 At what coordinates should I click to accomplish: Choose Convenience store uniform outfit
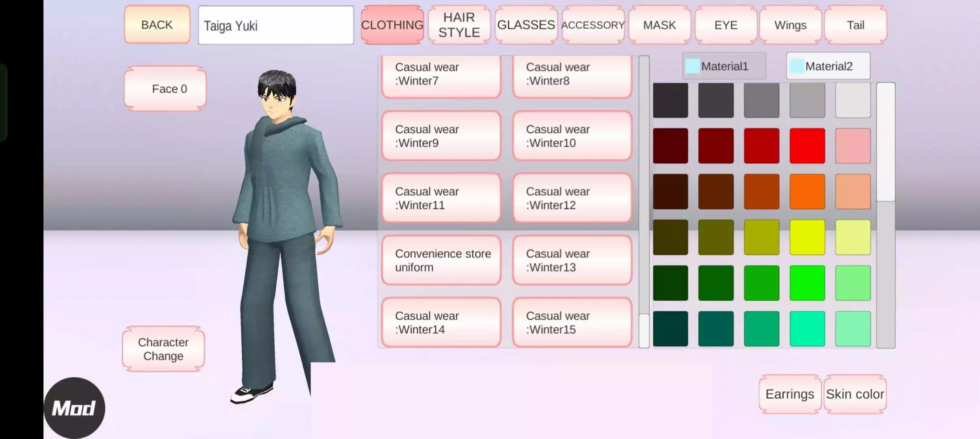point(441,260)
